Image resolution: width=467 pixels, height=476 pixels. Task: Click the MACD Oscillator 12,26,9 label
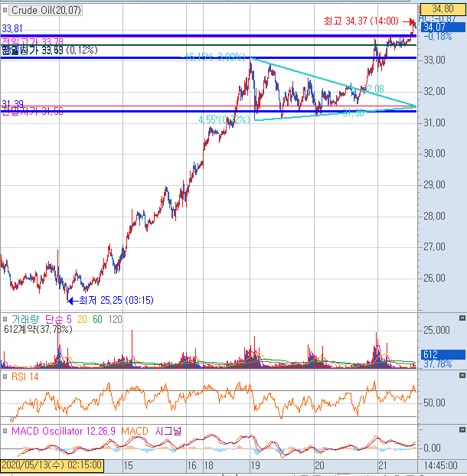[x=64, y=431]
